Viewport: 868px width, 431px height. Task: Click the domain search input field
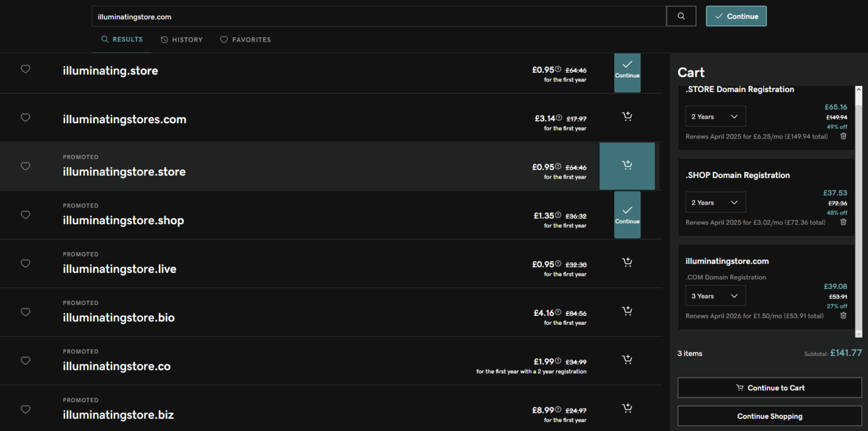(x=379, y=16)
